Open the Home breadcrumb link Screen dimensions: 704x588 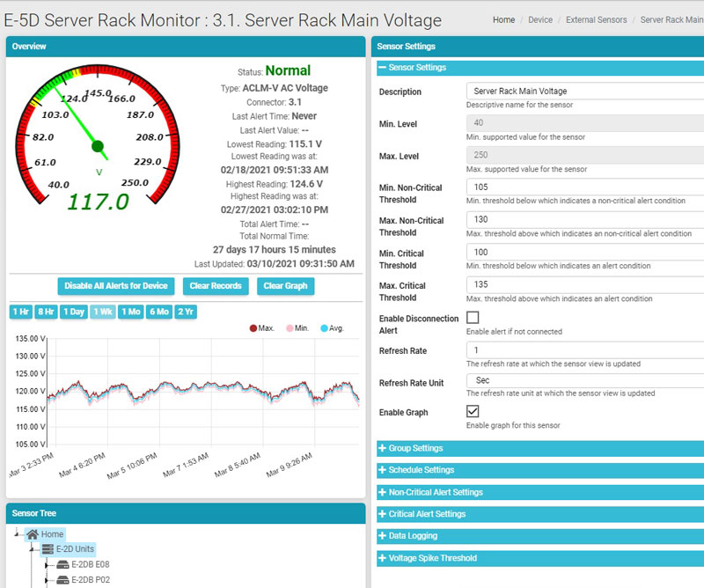503,19
